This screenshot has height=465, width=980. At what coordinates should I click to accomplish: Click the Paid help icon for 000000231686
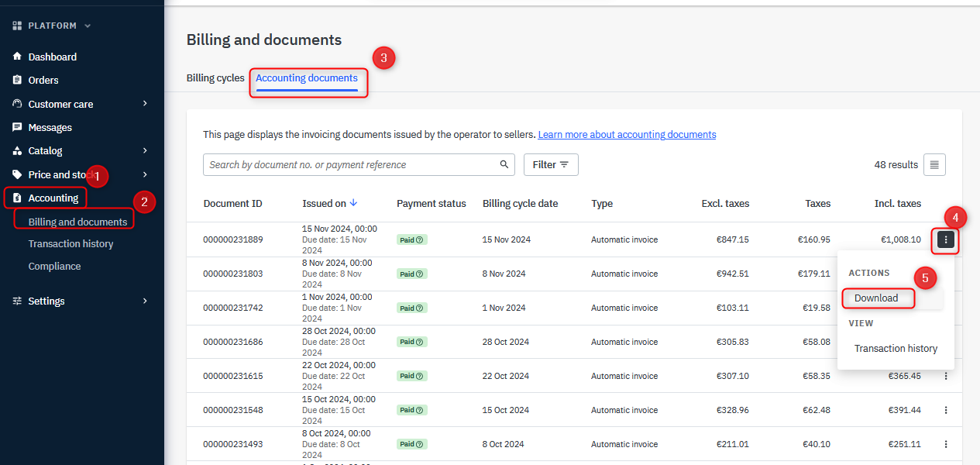tap(420, 343)
